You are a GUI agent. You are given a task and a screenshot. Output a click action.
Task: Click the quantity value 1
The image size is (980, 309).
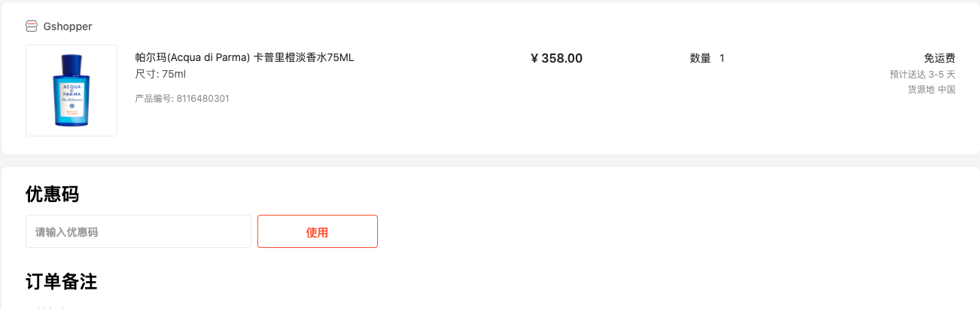point(722,58)
